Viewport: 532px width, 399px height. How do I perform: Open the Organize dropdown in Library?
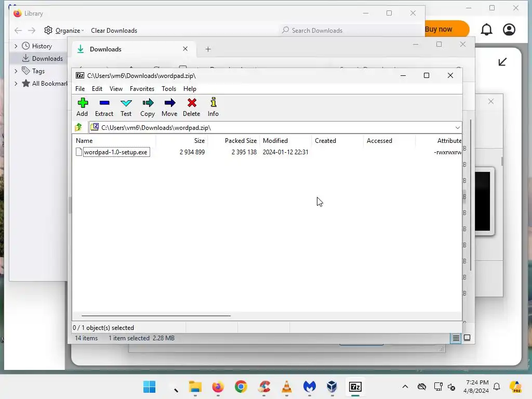[x=64, y=30]
